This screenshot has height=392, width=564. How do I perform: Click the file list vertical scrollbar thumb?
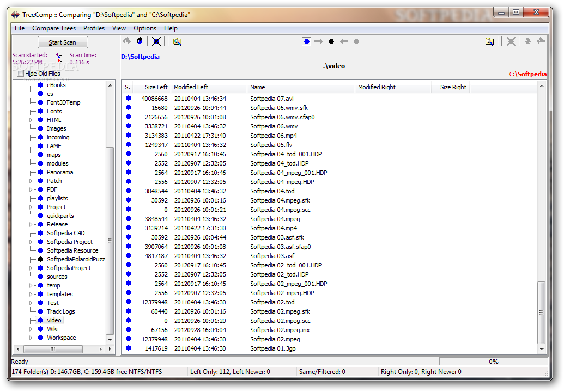541,313
